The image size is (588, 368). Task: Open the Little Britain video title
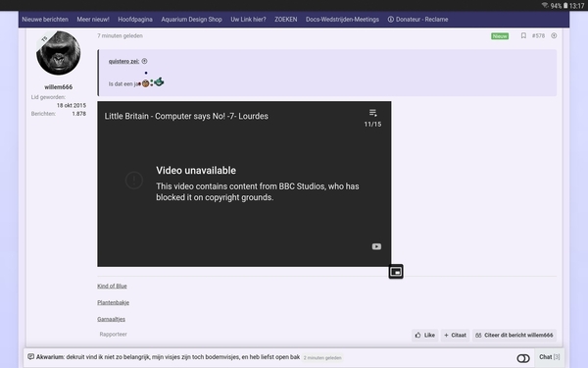(186, 116)
